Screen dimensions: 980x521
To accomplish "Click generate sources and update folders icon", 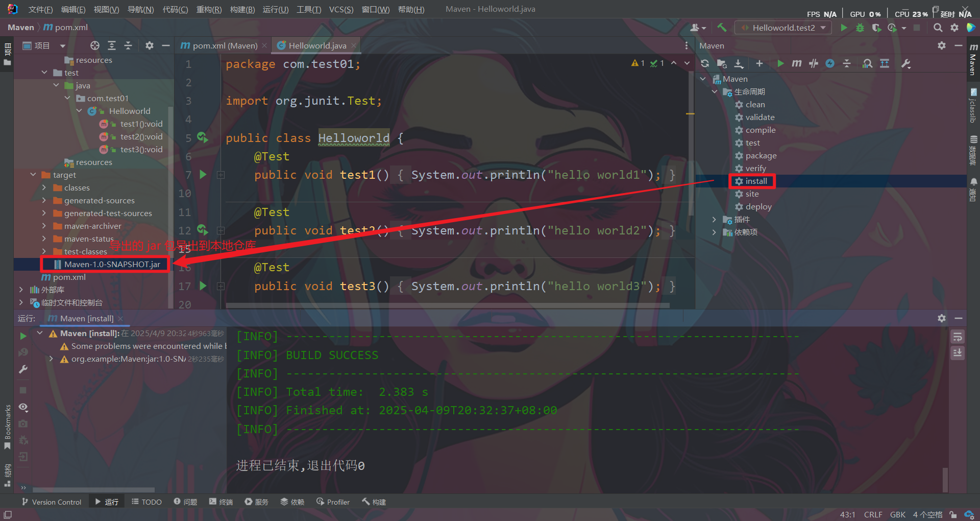I will (722, 63).
